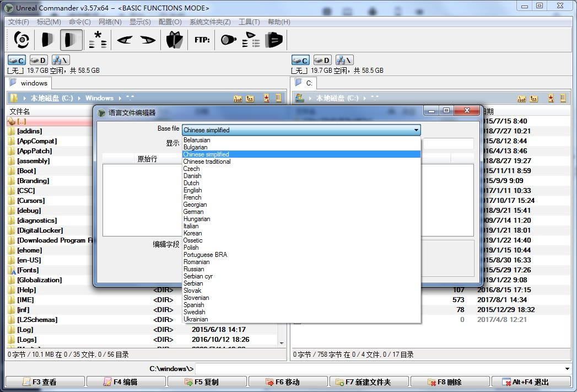Screen dimensions: 577x392
Task: Switch to the C: tab in the right panel
Action: tap(304, 83)
